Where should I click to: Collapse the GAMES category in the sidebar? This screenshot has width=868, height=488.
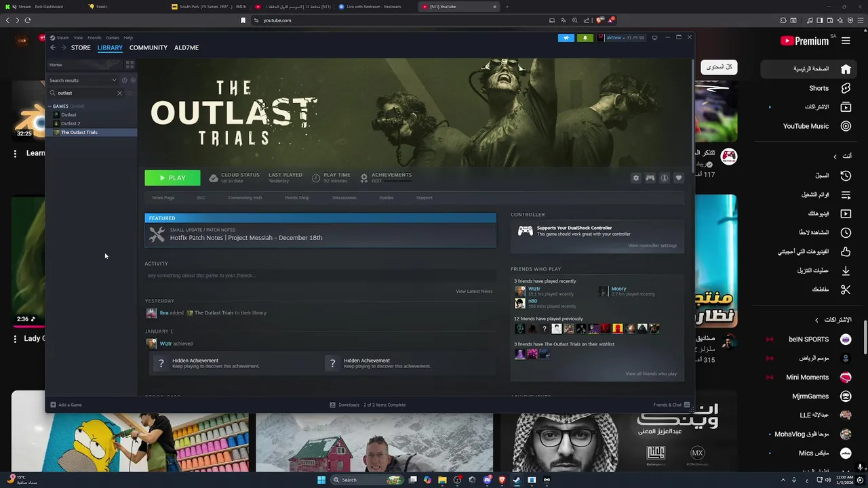(x=50, y=106)
